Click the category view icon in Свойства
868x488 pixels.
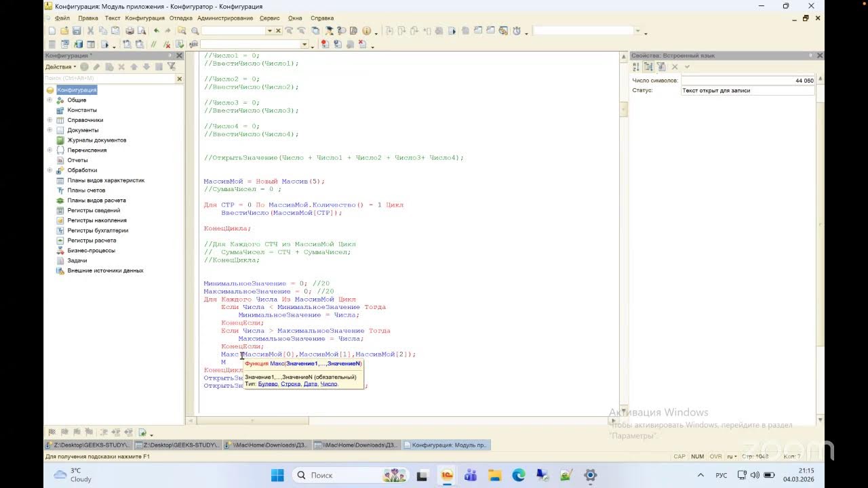[x=648, y=66]
